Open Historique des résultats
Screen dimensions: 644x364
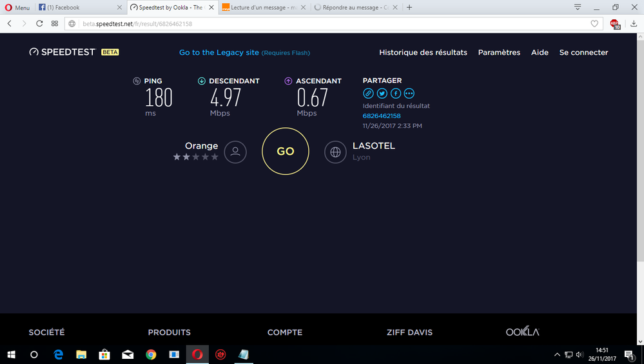tap(423, 52)
